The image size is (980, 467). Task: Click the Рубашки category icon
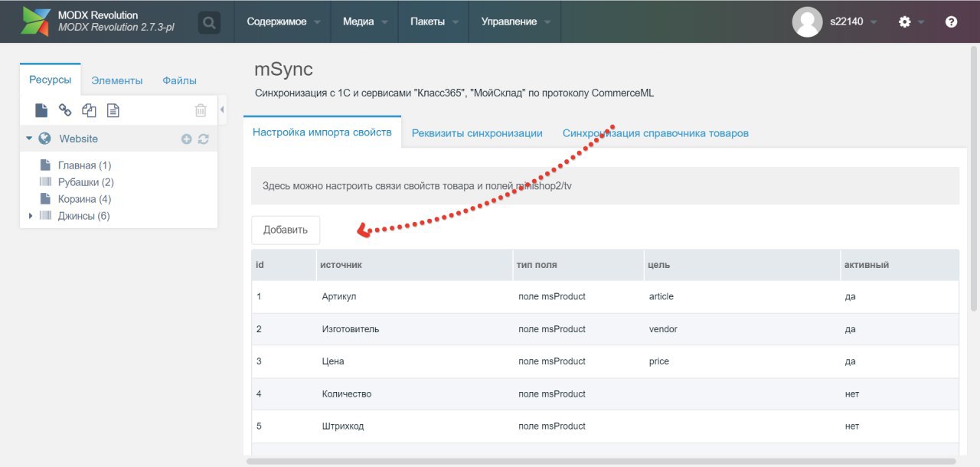[45, 182]
